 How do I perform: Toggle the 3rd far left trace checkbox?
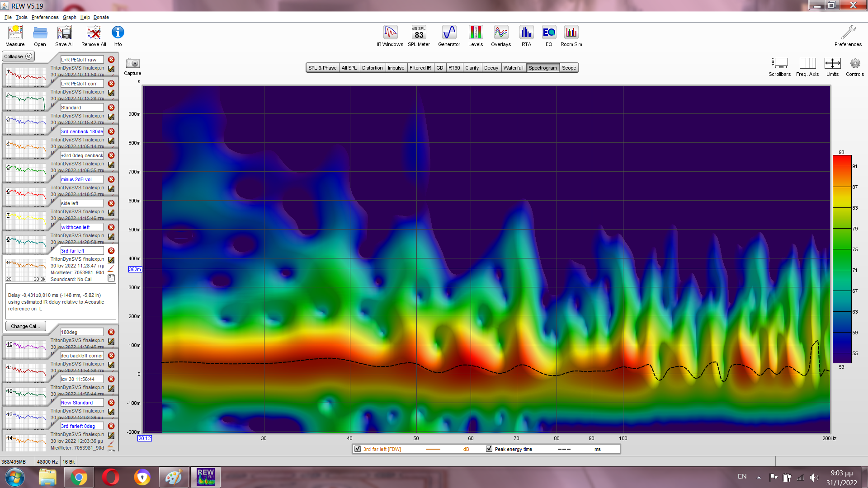[x=358, y=449]
